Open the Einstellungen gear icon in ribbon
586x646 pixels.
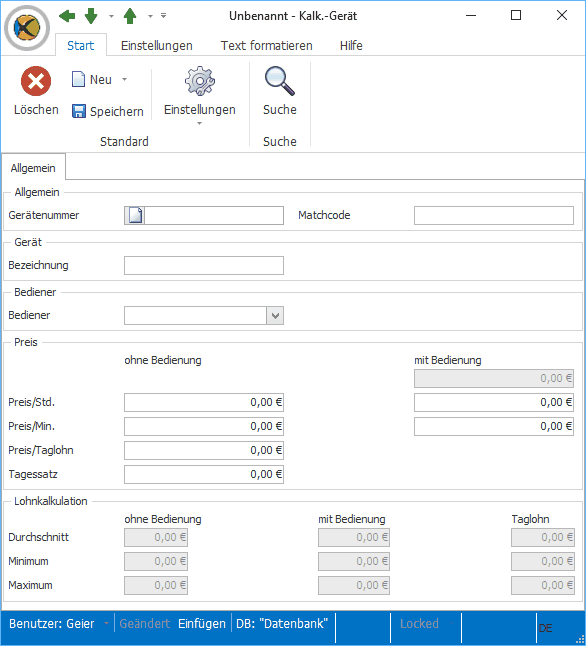pyautogui.click(x=199, y=81)
